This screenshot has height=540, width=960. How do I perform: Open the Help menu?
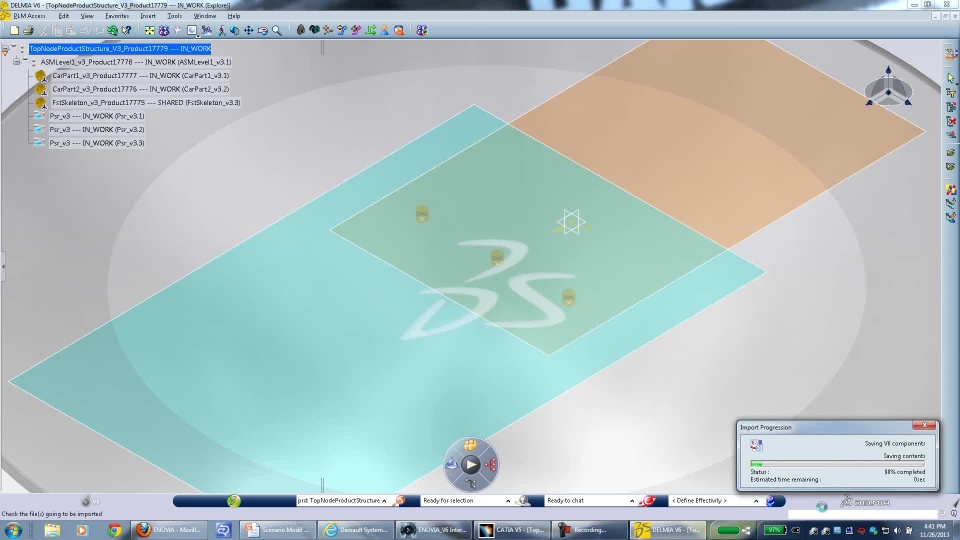coord(233,16)
